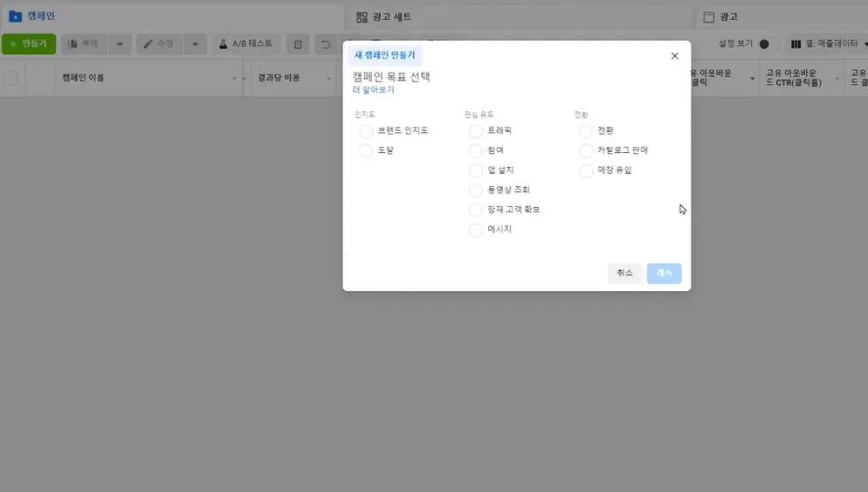Pick the 메시지 objective radio button
This screenshot has height=492, width=868.
475,229
